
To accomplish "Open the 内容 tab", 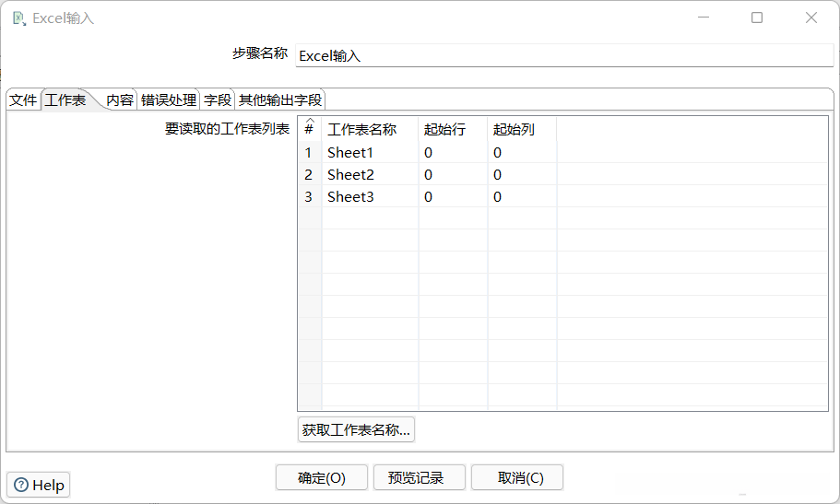I will tap(120, 100).
